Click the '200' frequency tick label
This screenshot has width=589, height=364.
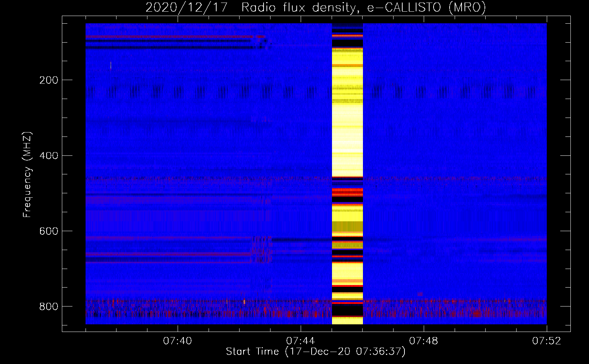(x=49, y=80)
